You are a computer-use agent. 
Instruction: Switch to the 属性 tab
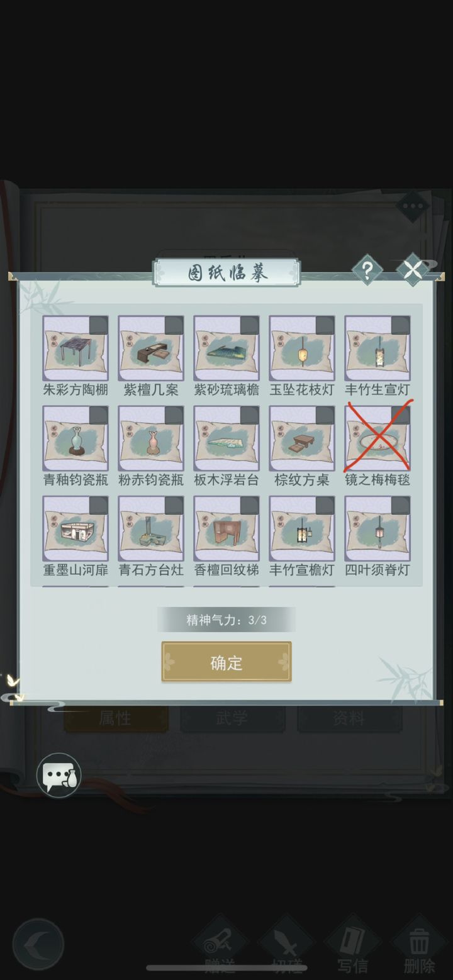coord(116,718)
